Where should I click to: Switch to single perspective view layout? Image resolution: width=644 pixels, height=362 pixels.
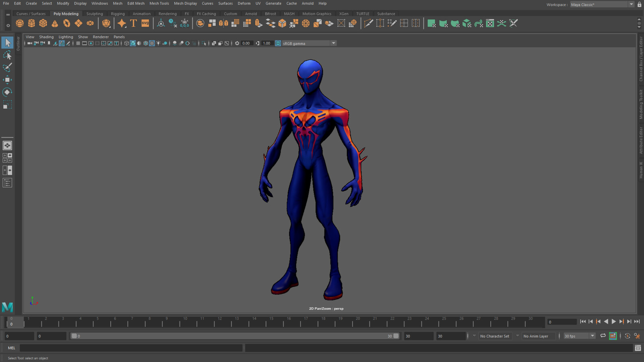[7, 145]
